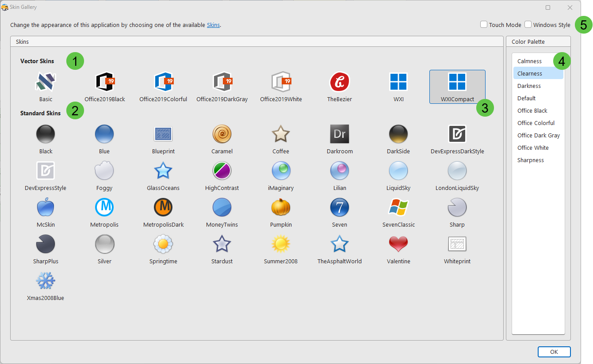The image size is (593, 364).
Task: Select the Valentine heart skin
Action: coord(398,244)
